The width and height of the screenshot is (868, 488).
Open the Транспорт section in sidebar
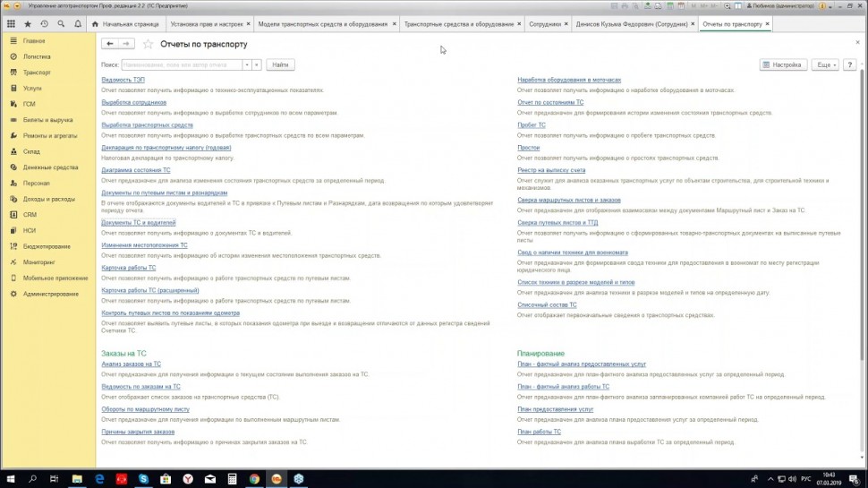tap(37, 72)
